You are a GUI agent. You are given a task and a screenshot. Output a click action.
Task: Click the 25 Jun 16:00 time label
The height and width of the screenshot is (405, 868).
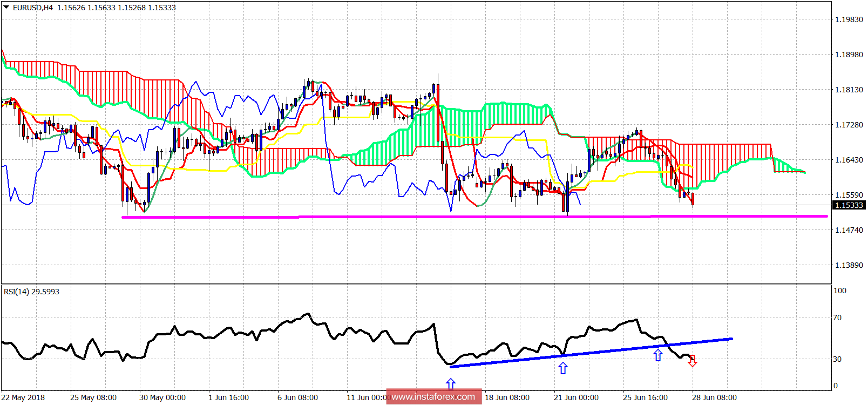646,397
